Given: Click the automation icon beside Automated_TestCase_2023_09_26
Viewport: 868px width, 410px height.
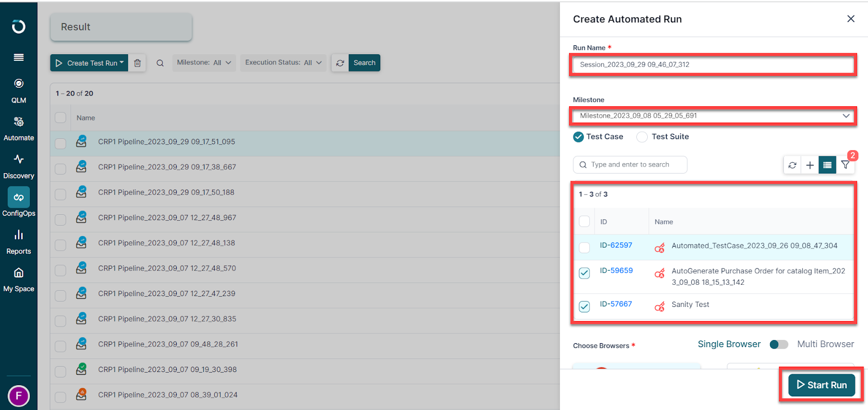Looking at the screenshot, I should (660, 248).
